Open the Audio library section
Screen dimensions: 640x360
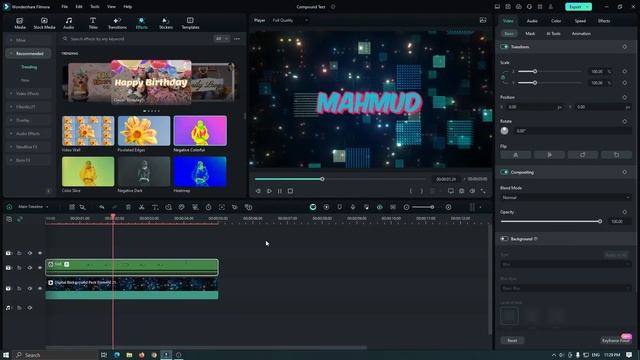[69, 23]
